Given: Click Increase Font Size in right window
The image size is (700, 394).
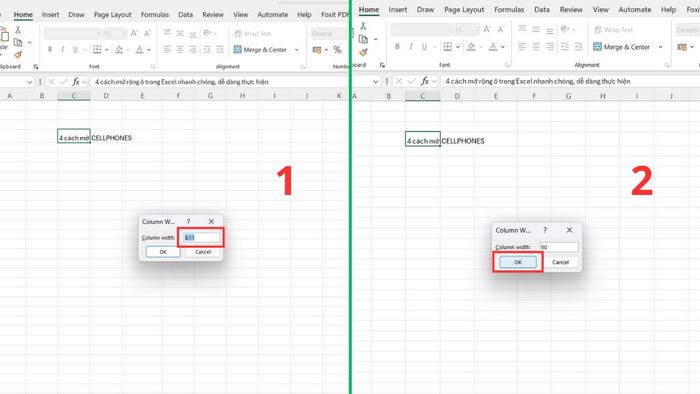Looking at the screenshot, I should [488, 29].
